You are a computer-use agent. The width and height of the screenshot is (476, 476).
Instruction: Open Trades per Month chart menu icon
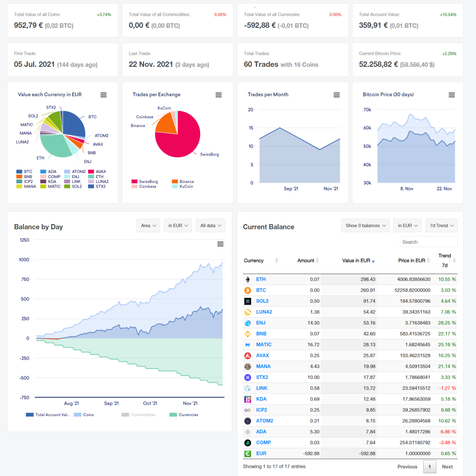(x=337, y=95)
